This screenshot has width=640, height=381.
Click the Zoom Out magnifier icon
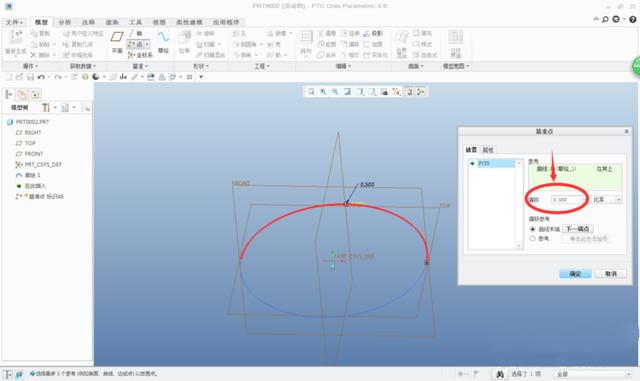335,92
